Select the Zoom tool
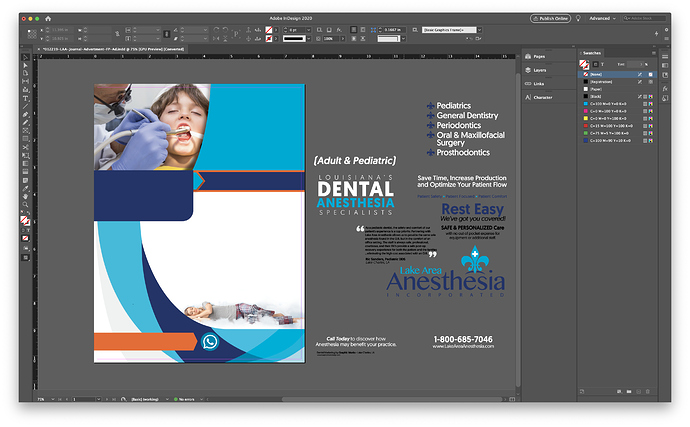690x427 pixels. (x=26, y=204)
